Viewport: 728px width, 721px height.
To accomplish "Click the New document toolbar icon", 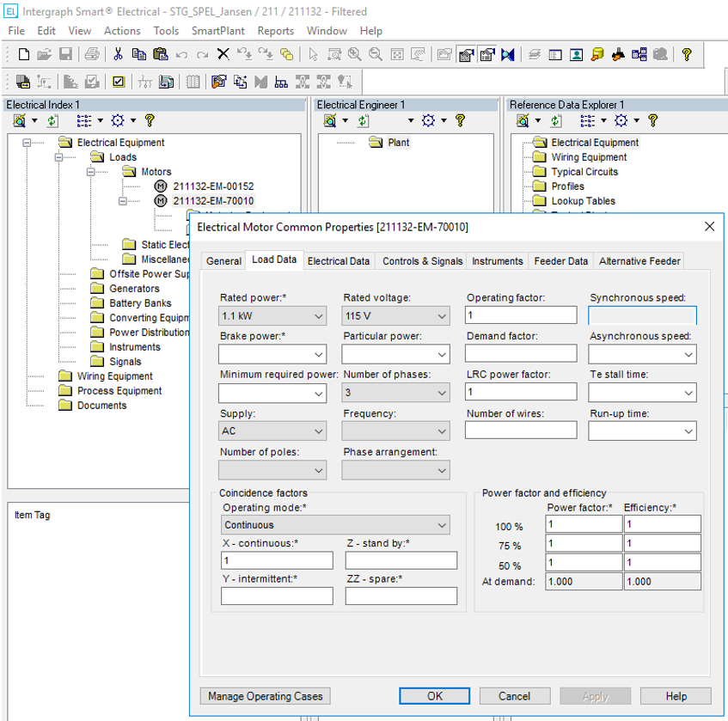I will tap(23, 55).
